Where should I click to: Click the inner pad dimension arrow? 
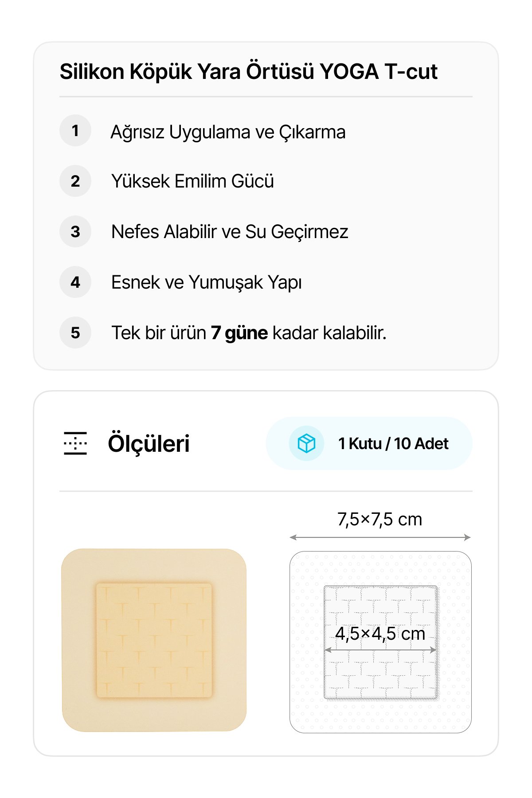[x=380, y=650]
